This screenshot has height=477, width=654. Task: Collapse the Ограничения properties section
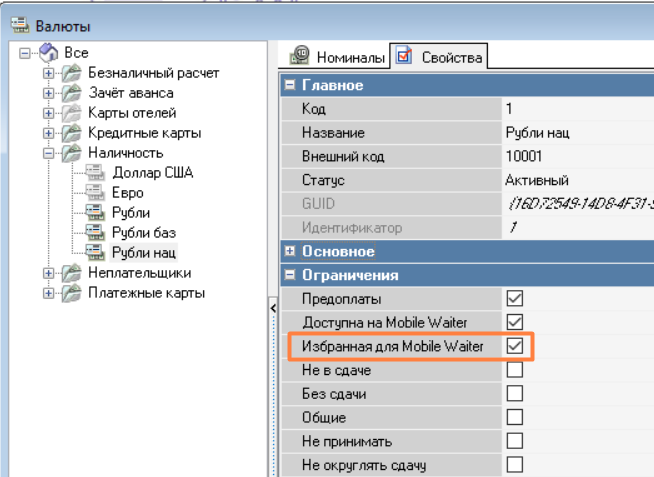(290, 275)
